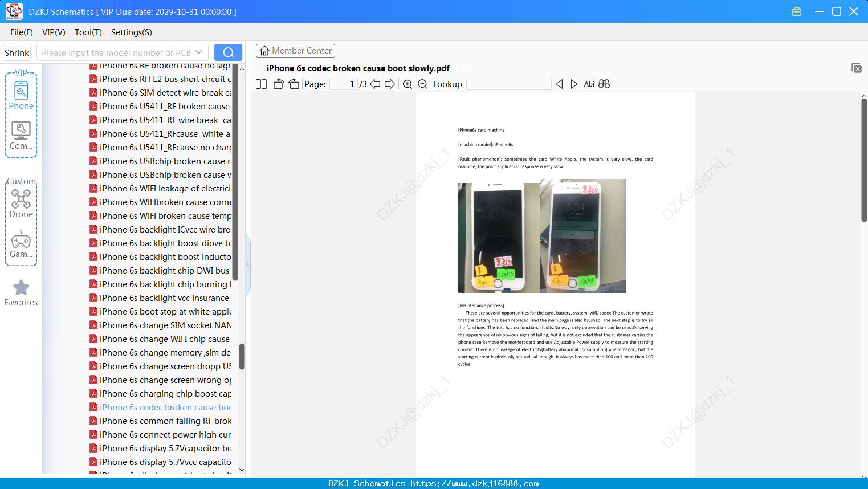Open the VIP(V) menu

click(54, 32)
